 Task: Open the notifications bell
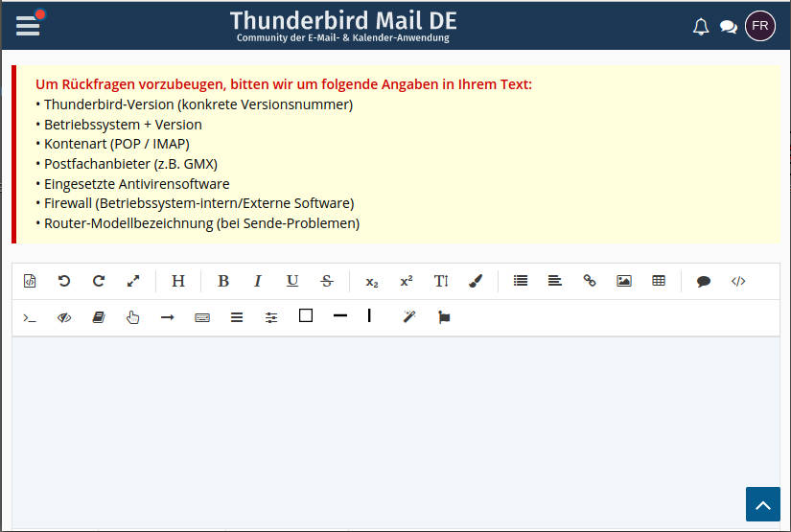pos(701,27)
